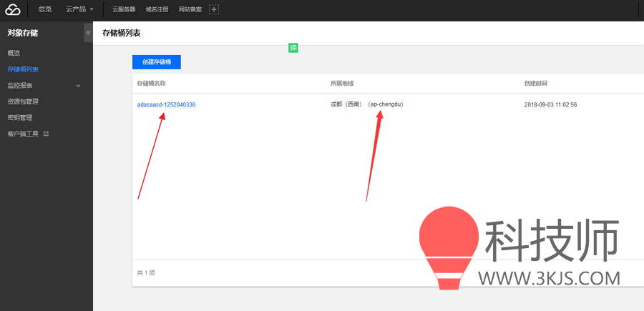Click the plus icon after 网站备案

213,9
